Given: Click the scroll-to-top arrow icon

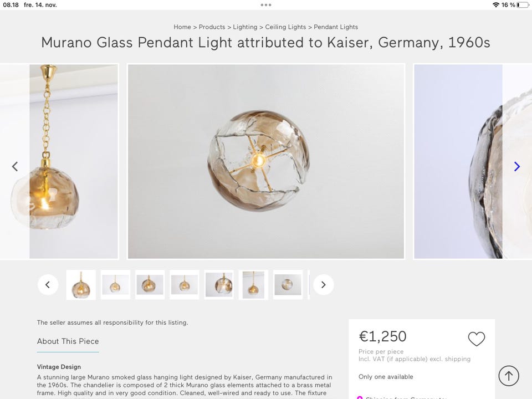Looking at the screenshot, I should (508, 375).
